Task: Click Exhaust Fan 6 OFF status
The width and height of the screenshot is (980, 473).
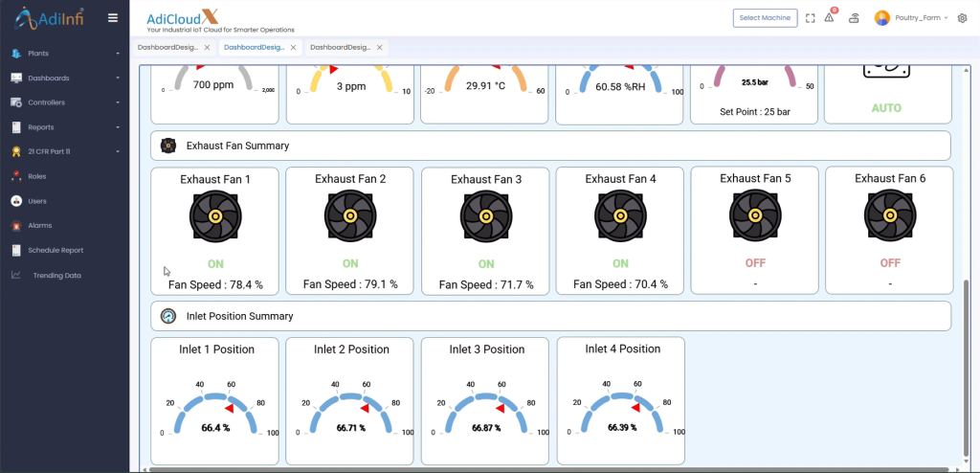Action: [890, 263]
